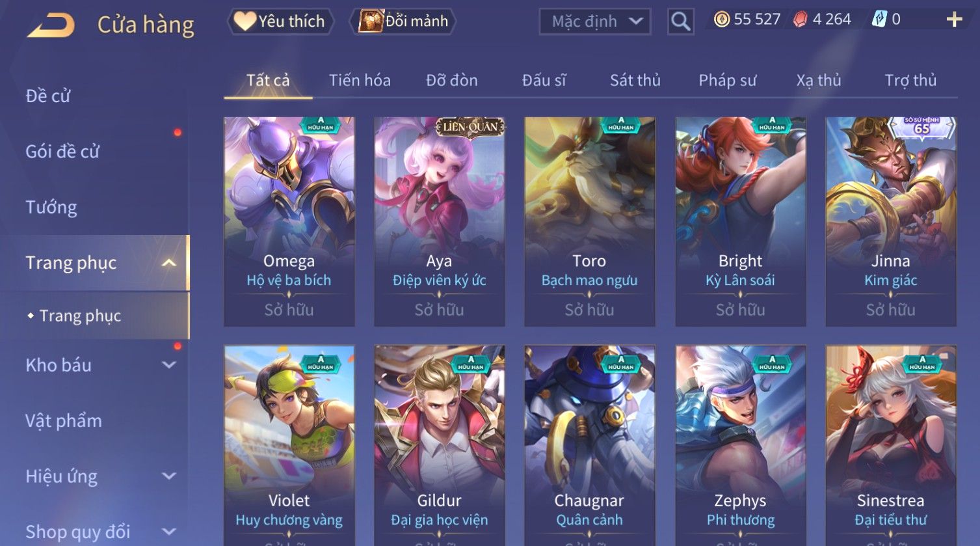Select the Jinna Kim giác skin card
Viewport: 980px width, 546px height.
[891, 221]
